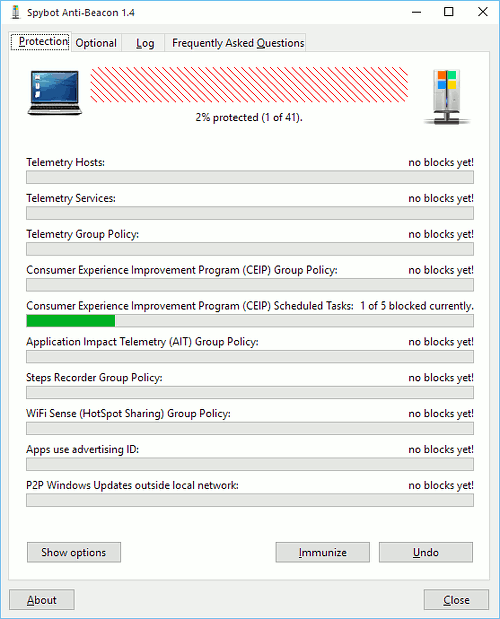The width and height of the screenshot is (500, 619).
Task: Switch to the Protection tab
Action: (41, 42)
